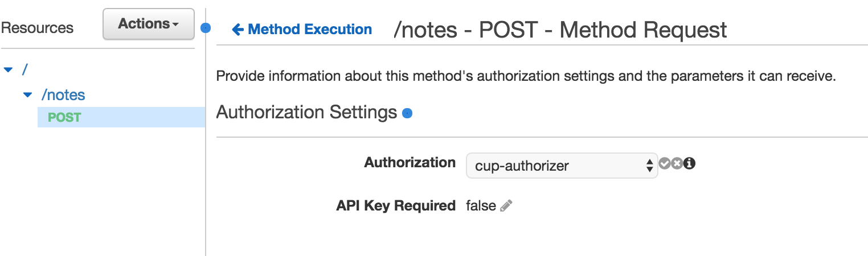Click the blue hint dot beside Actions
868x256 pixels.
206,27
